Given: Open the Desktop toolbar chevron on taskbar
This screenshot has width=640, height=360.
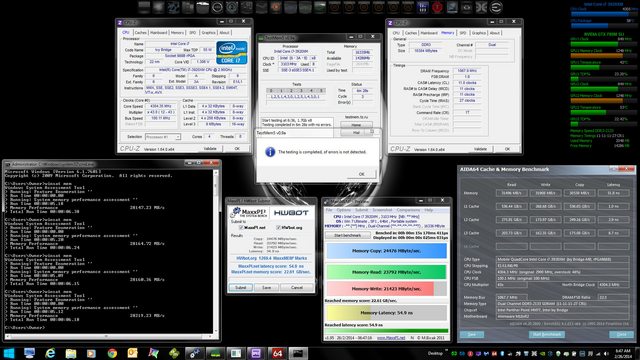Looking at the screenshot, I should [x=447, y=351].
